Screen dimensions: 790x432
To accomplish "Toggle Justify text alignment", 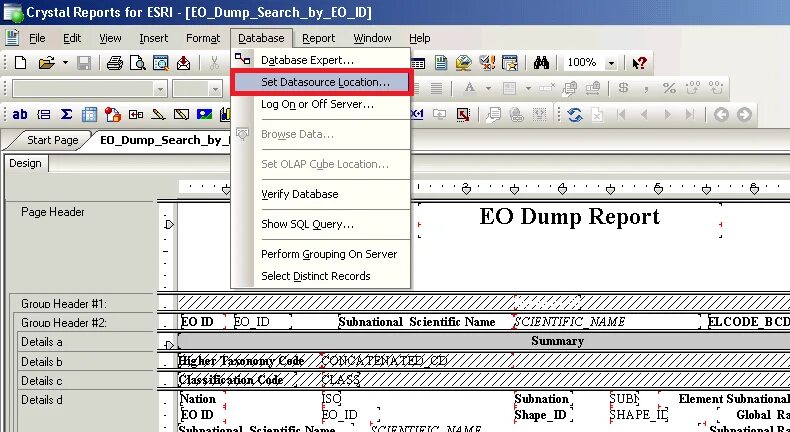I will [436, 89].
